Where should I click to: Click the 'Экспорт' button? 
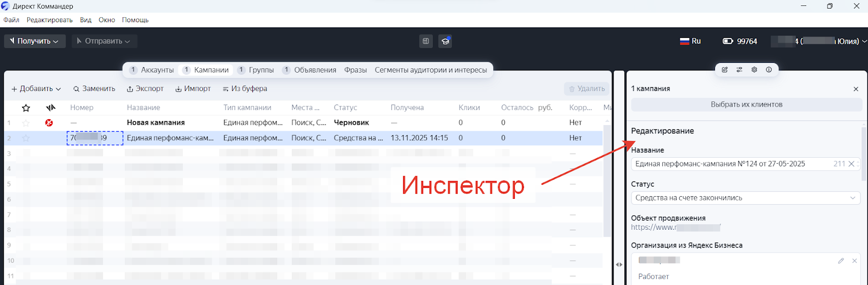tap(145, 89)
